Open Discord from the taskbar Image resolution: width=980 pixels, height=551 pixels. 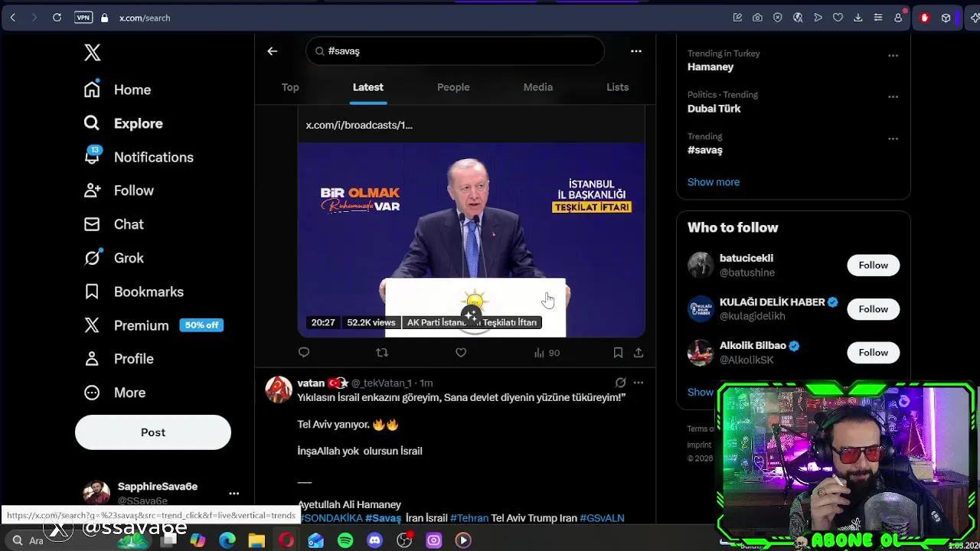click(x=374, y=540)
